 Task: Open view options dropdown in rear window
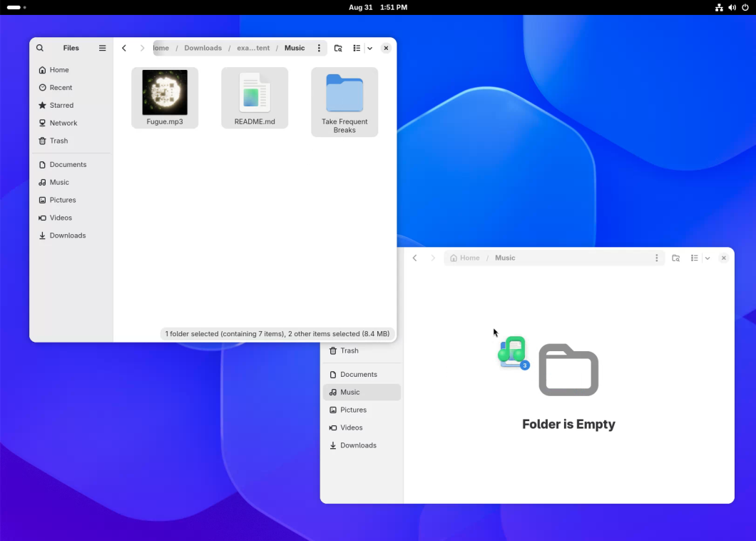pyautogui.click(x=708, y=258)
